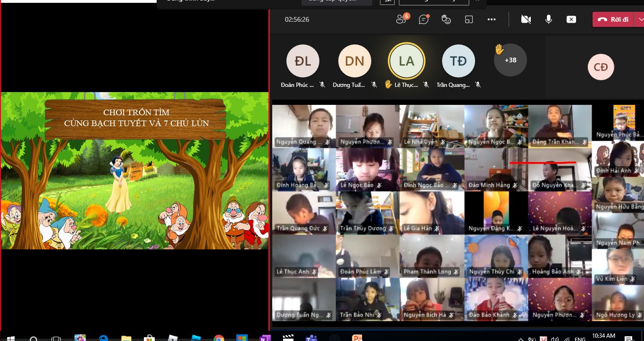
Task: Mute the microphone
Action: (x=549, y=19)
